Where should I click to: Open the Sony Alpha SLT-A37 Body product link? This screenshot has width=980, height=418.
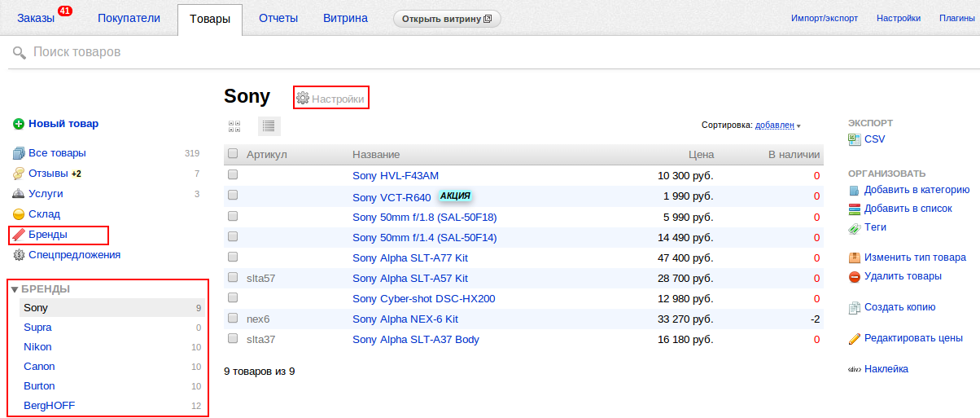[416, 339]
